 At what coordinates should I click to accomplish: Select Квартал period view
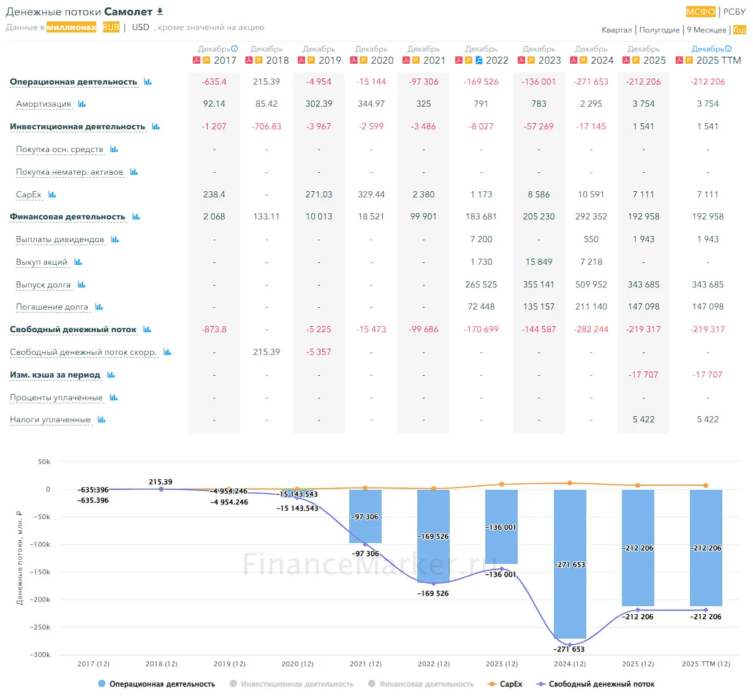pos(616,29)
